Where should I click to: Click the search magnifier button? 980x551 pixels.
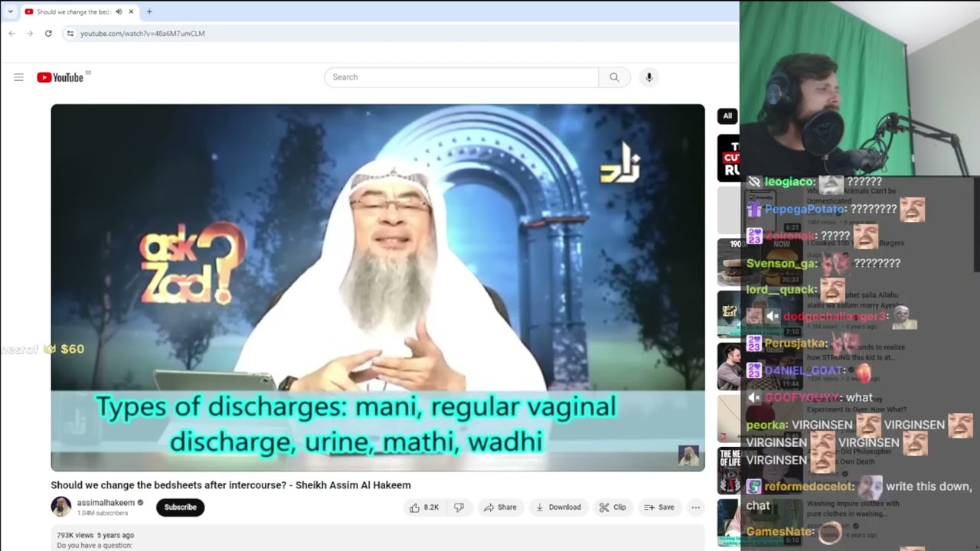[x=614, y=77]
